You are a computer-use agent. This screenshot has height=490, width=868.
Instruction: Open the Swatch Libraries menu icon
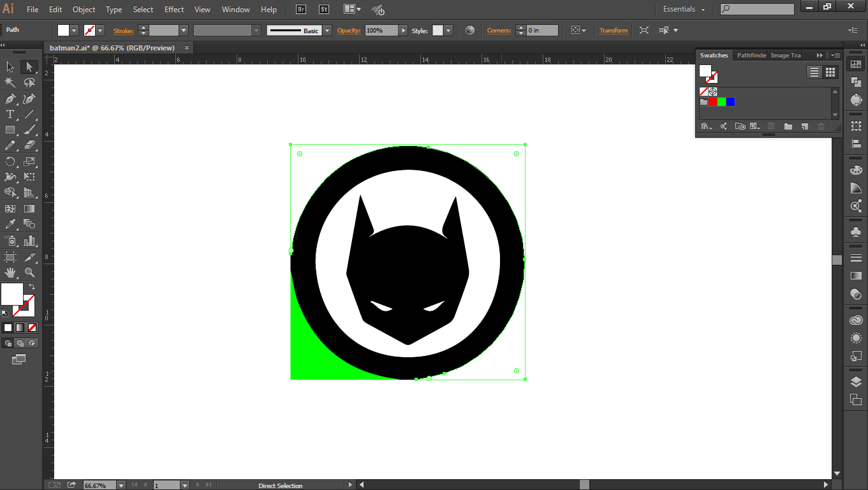click(x=706, y=126)
